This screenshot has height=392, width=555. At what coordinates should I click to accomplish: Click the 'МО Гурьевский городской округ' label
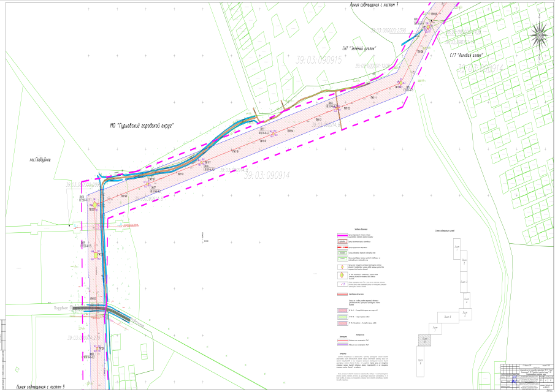(x=143, y=126)
